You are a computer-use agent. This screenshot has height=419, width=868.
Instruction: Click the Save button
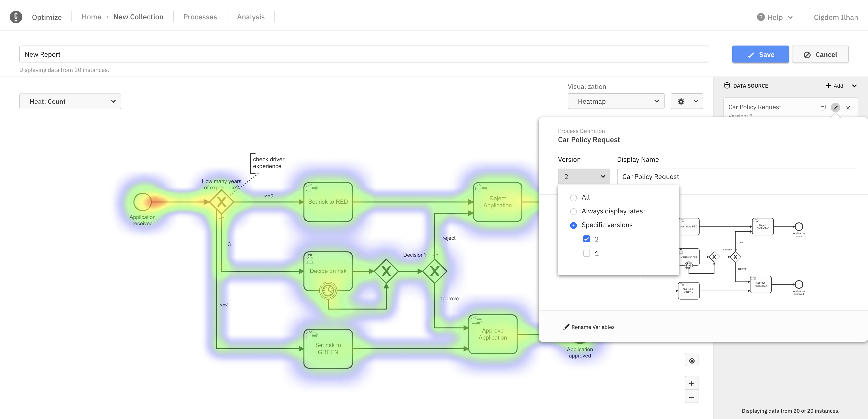tap(760, 54)
